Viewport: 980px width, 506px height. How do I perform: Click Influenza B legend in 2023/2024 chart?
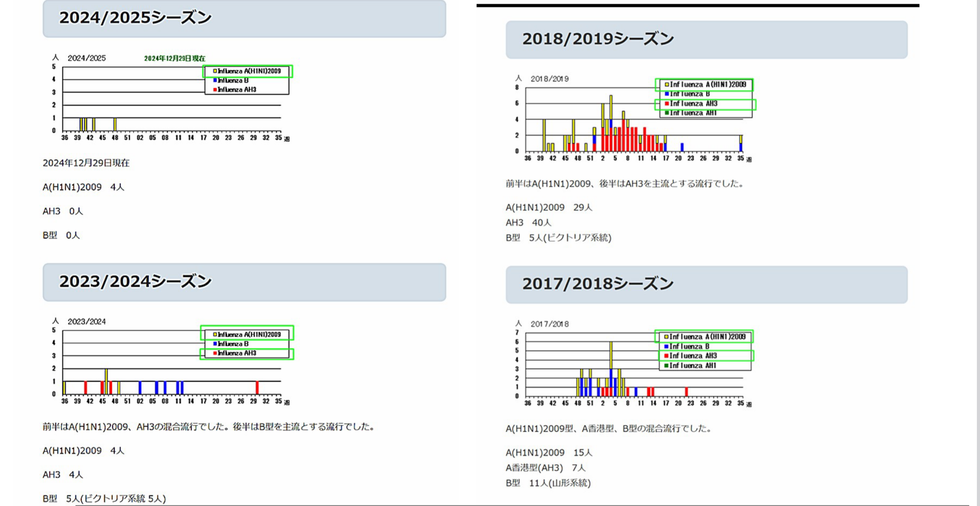point(232,344)
